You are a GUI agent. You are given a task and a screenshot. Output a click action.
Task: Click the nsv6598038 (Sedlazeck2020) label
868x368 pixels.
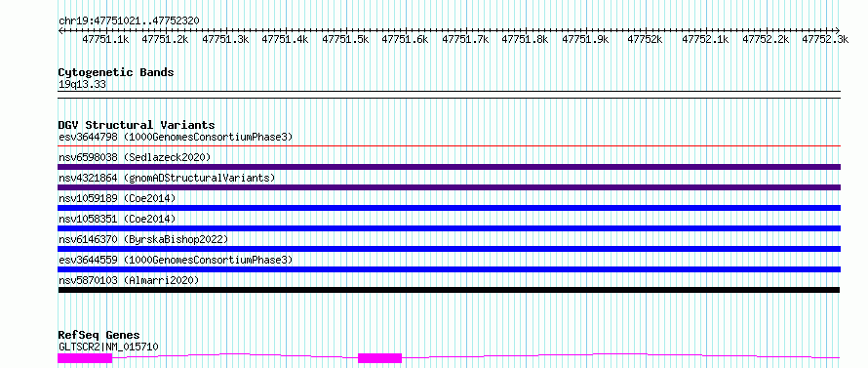pos(135,157)
